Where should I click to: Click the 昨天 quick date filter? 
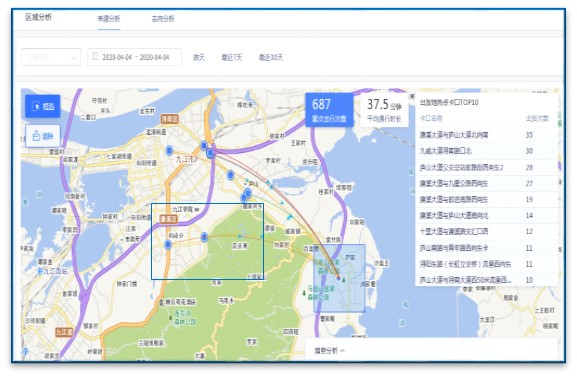(199, 57)
